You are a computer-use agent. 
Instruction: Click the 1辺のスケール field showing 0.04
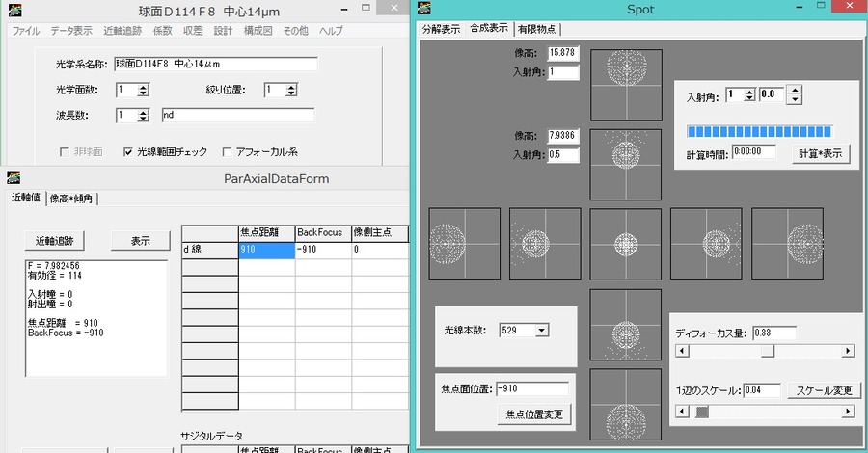point(762,390)
